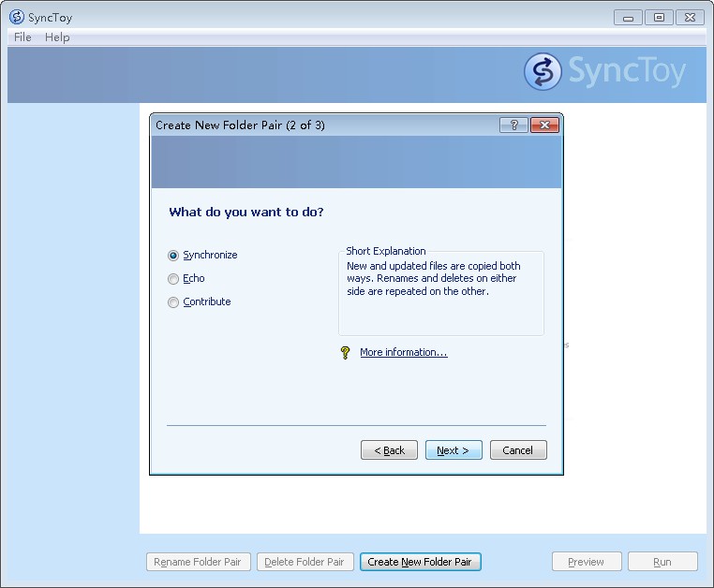714x588 pixels.
Task: Click Next to continue the wizard
Action: (454, 450)
